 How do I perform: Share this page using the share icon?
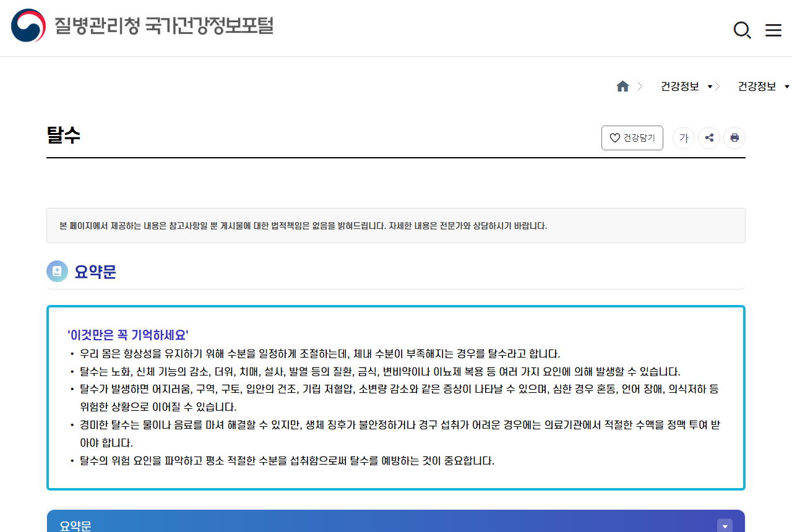click(x=709, y=138)
